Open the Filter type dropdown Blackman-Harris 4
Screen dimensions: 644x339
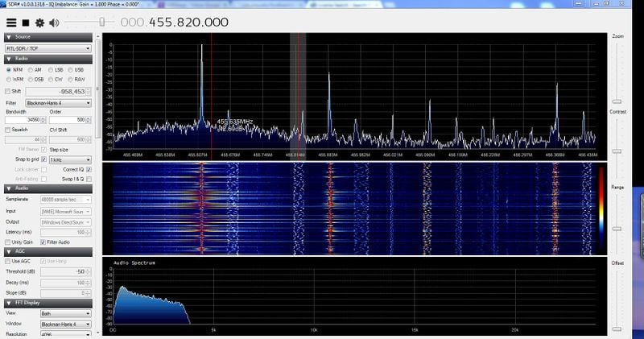[x=58, y=103]
